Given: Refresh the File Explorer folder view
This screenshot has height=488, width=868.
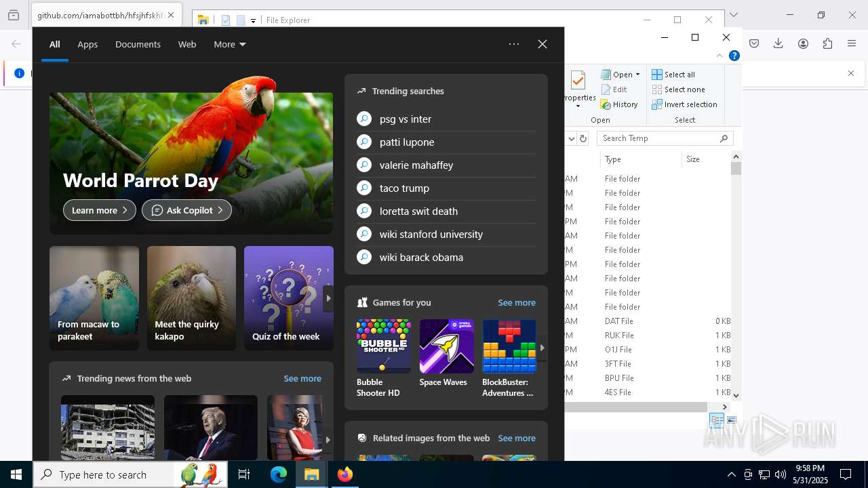Looking at the screenshot, I should pyautogui.click(x=583, y=138).
